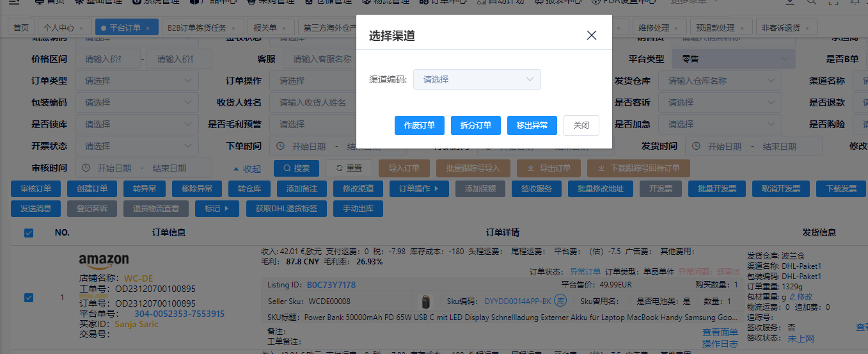868x354 pixels.
Task: Click the 操作日志 link
Action: [720, 344]
